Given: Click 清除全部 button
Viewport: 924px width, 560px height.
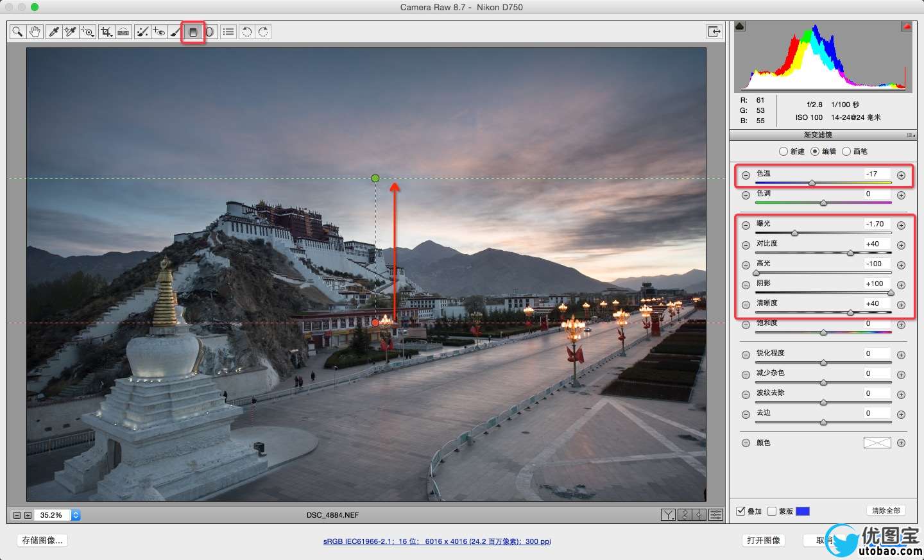Looking at the screenshot, I should pyautogui.click(x=886, y=511).
